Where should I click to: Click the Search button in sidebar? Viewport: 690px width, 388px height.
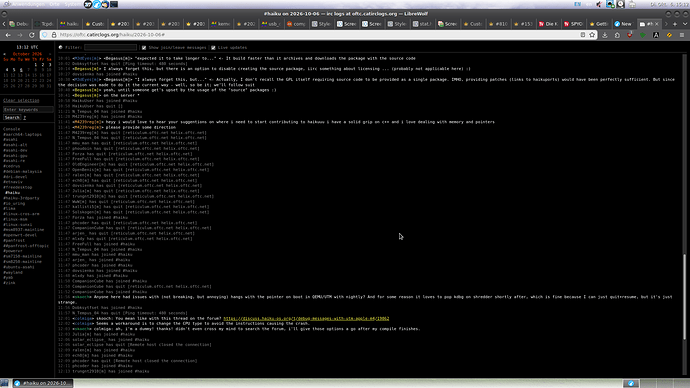coord(12,117)
